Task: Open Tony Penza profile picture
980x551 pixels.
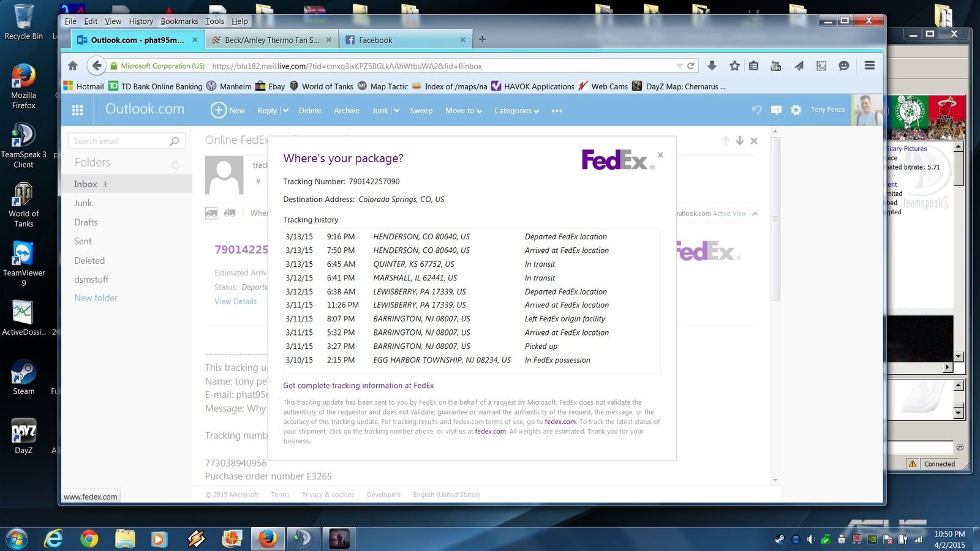Action: [x=867, y=110]
